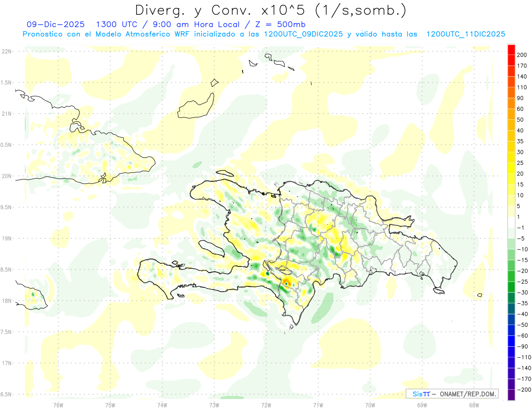Click the 'ONAMET/REP.DOM.' credit label
The width and height of the screenshot is (532, 411).
[468, 394]
